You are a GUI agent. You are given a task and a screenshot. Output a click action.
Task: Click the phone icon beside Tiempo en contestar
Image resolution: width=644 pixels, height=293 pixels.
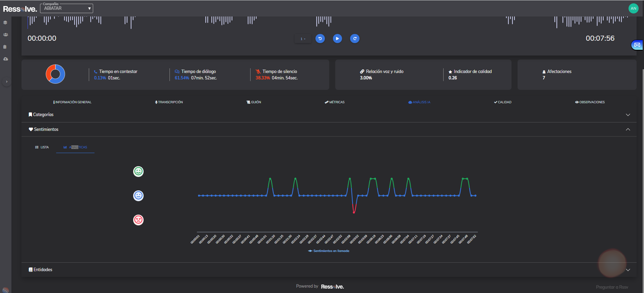click(x=96, y=72)
